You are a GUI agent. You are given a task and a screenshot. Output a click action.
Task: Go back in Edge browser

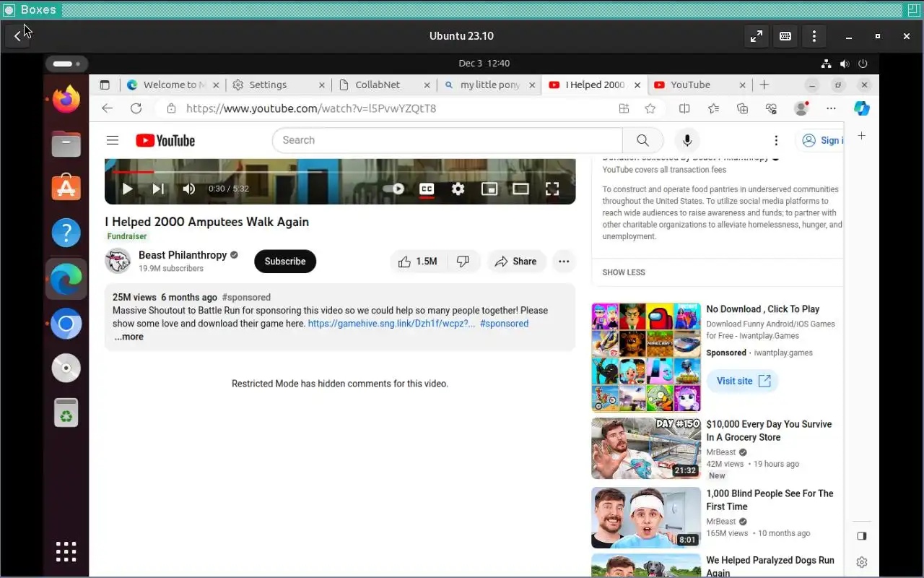pyautogui.click(x=108, y=108)
